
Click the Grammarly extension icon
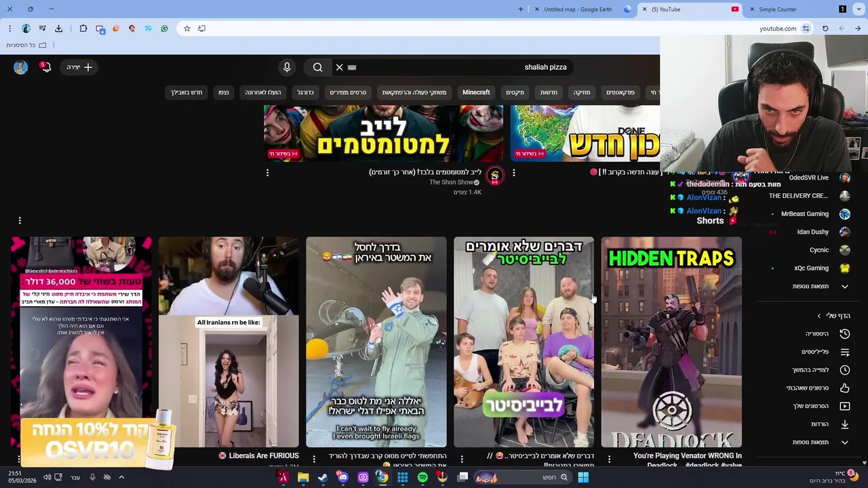[164, 28]
